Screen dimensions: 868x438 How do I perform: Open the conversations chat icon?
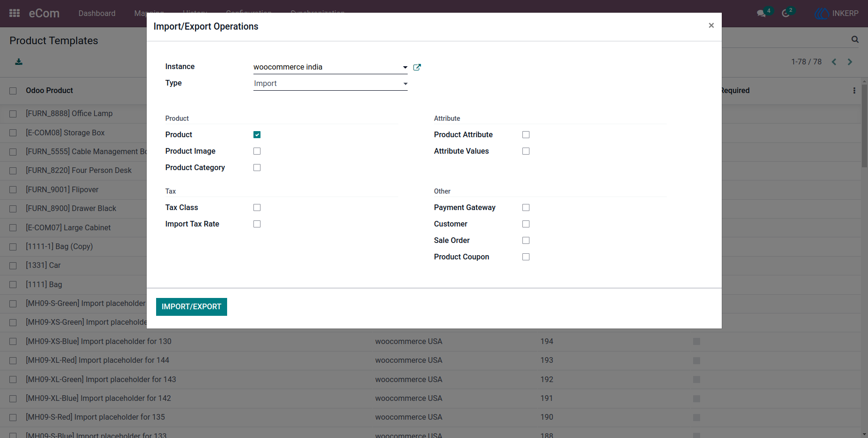[761, 13]
